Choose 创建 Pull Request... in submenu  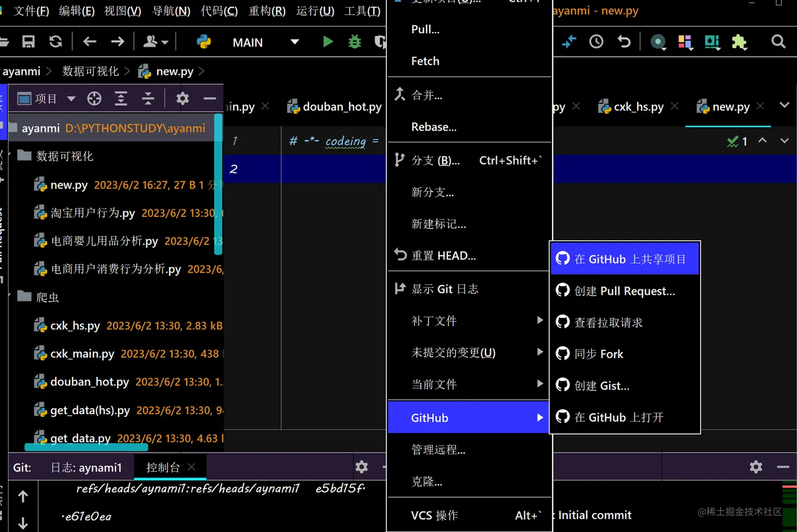[x=625, y=291]
